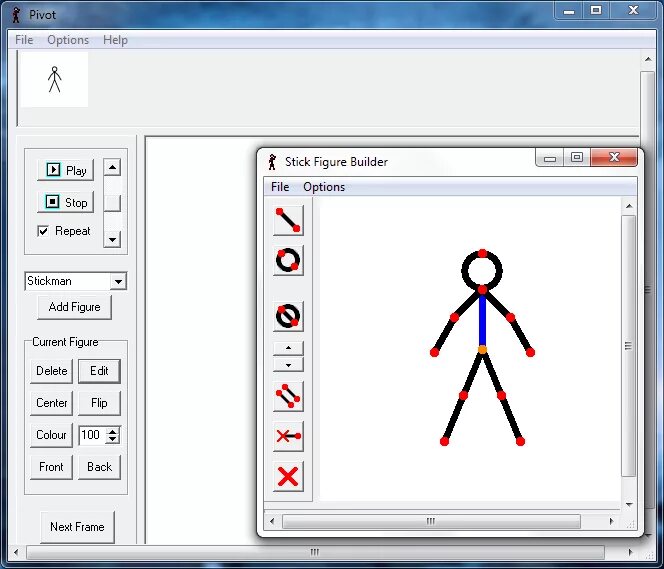This screenshot has width=664, height=569.
Task: Open Options menu in Stick Figure Builder
Action: (x=324, y=187)
